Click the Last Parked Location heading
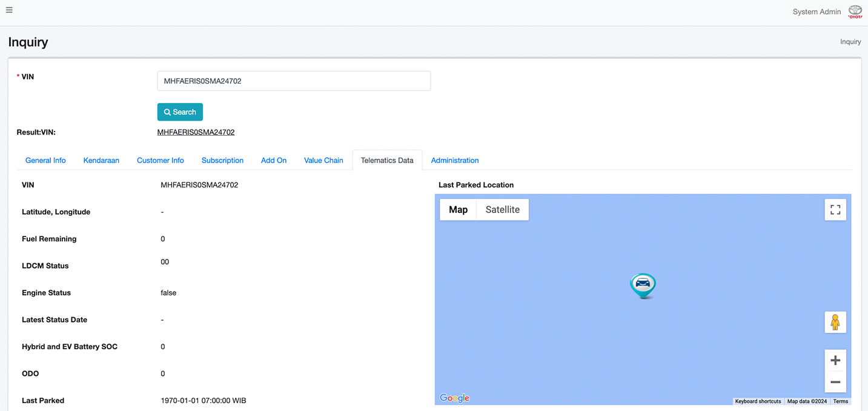Image resolution: width=868 pixels, height=411 pixels. point(476,185)
